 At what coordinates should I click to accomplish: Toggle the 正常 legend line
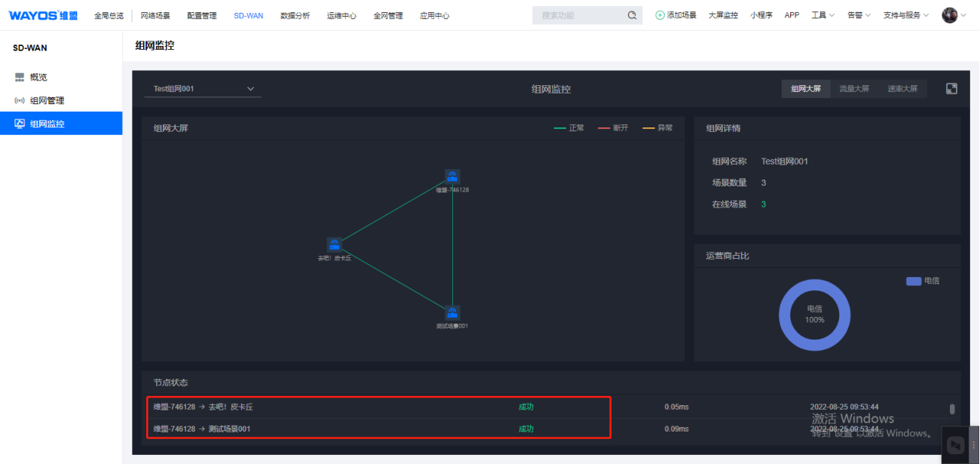point(559,128)
